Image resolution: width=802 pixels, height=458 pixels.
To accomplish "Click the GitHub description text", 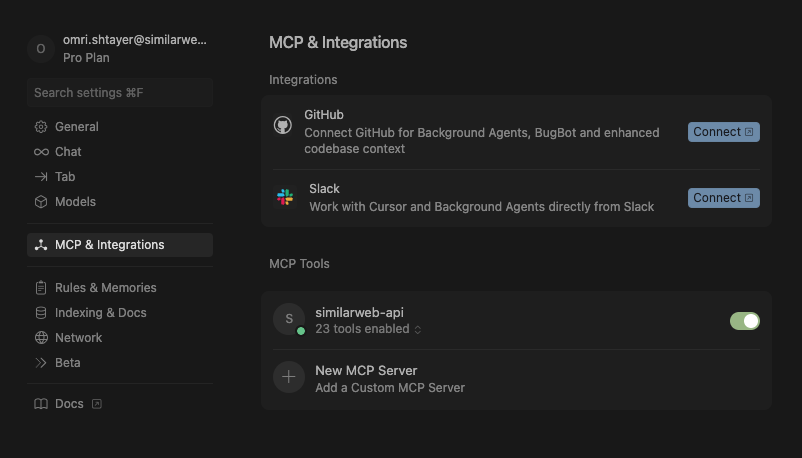I will tap(481, 141).
